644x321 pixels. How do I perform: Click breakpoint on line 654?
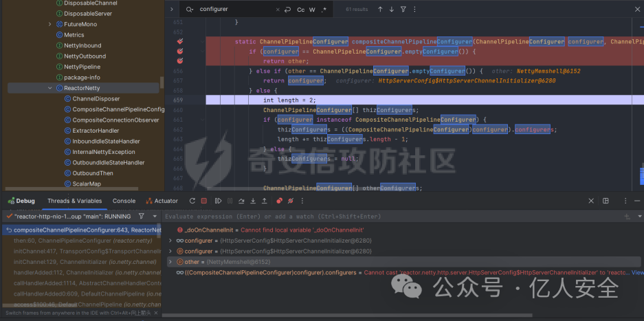[x=180, y=52]
